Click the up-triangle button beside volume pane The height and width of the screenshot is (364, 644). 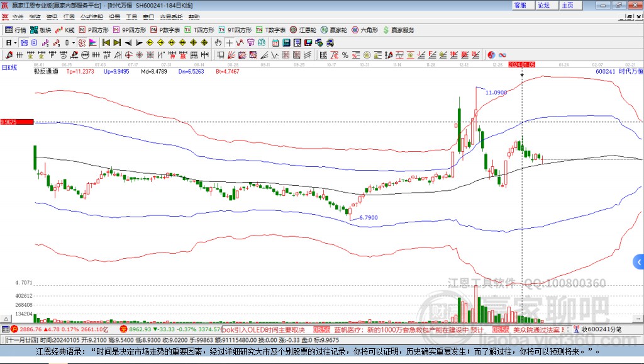tap(6, 319)
